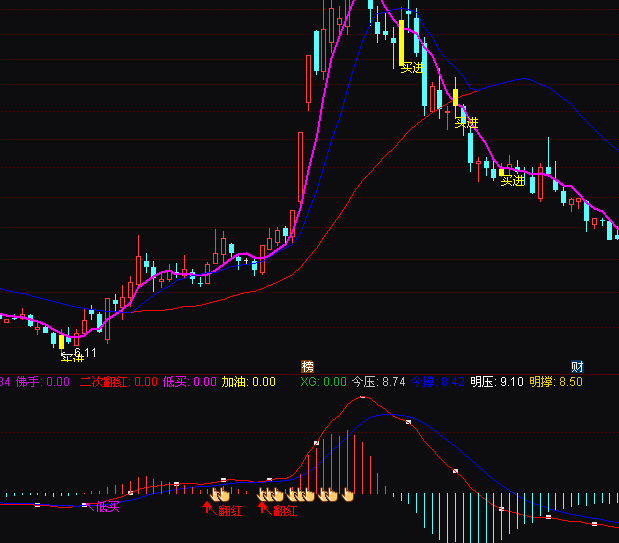Click the 6.11 lowest price label
The width and height of the screenshot is (619, 543).
coord(86,352)
